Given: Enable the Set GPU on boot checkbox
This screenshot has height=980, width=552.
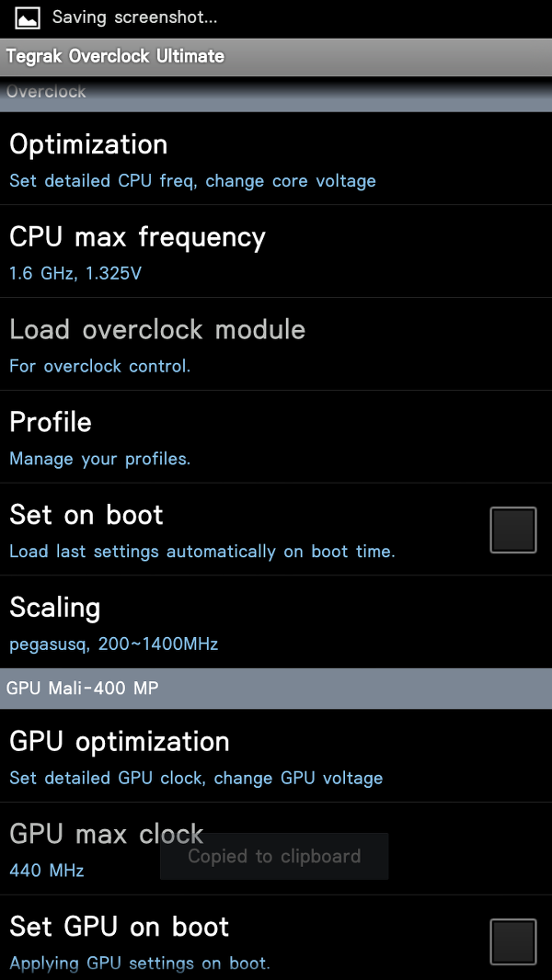Looking at the screenshot, I should click(x=512, y=942).
